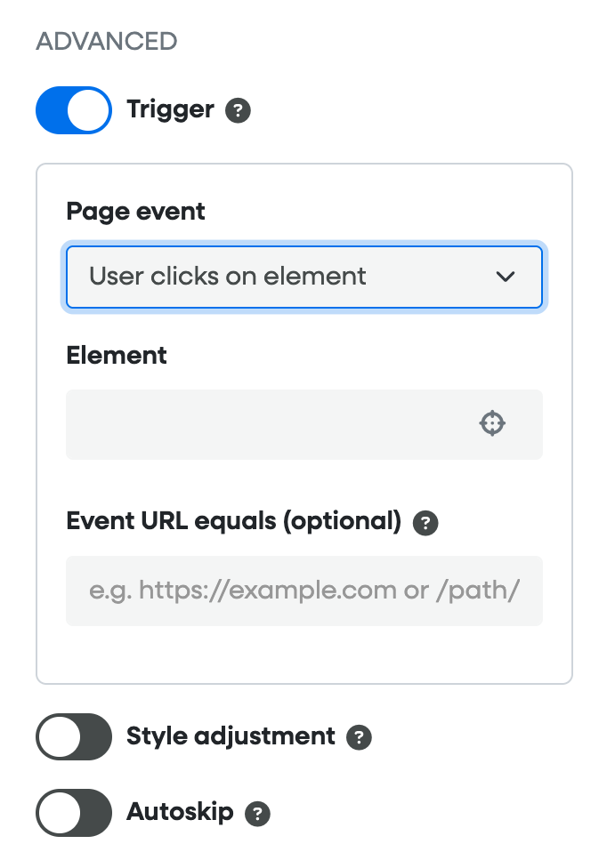Click the help icon next to Trigger
This screenshot has height=868, width=607.
click(238, 111)
